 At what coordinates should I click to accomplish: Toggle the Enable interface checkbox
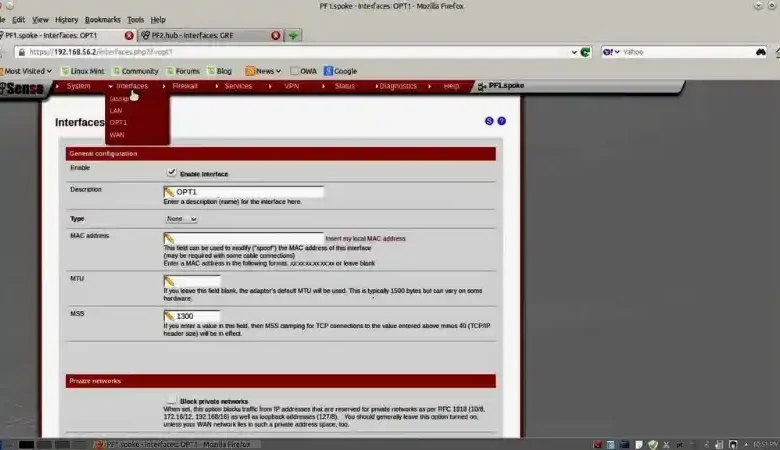point(172,173)
